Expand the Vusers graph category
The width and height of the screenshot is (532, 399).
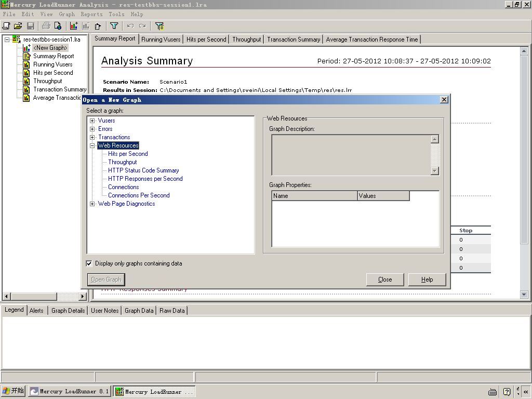click(92, 121)
